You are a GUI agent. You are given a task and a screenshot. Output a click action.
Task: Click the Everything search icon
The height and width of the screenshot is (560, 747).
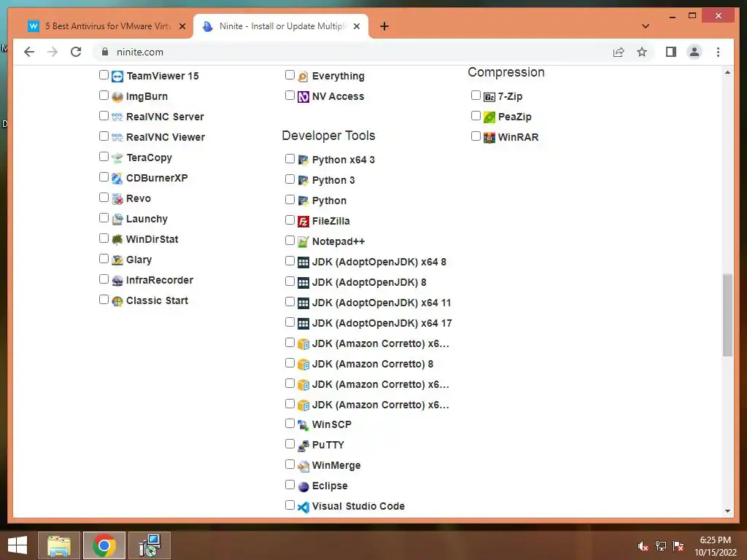[x=303, y=76]
